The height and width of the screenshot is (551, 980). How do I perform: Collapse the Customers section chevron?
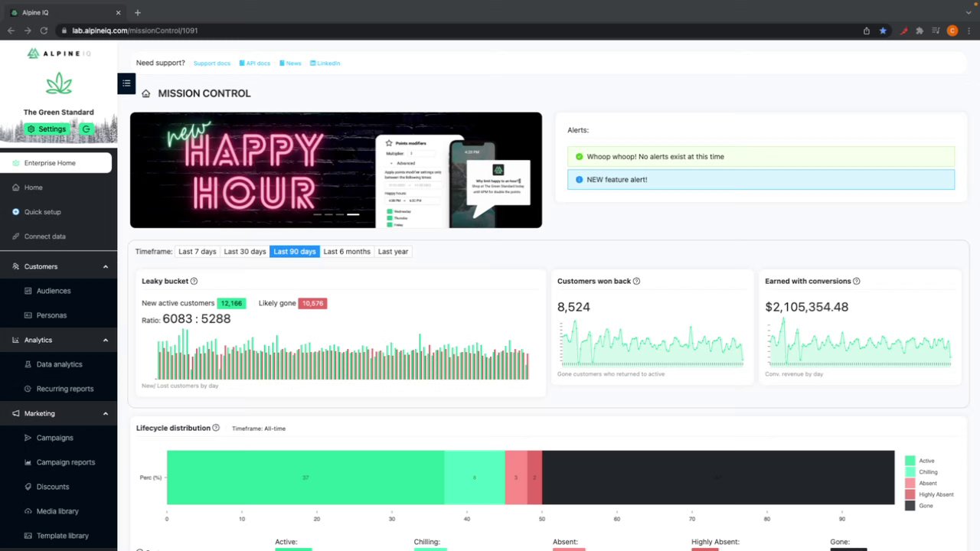pyautogui.click(x=106, y=266)
